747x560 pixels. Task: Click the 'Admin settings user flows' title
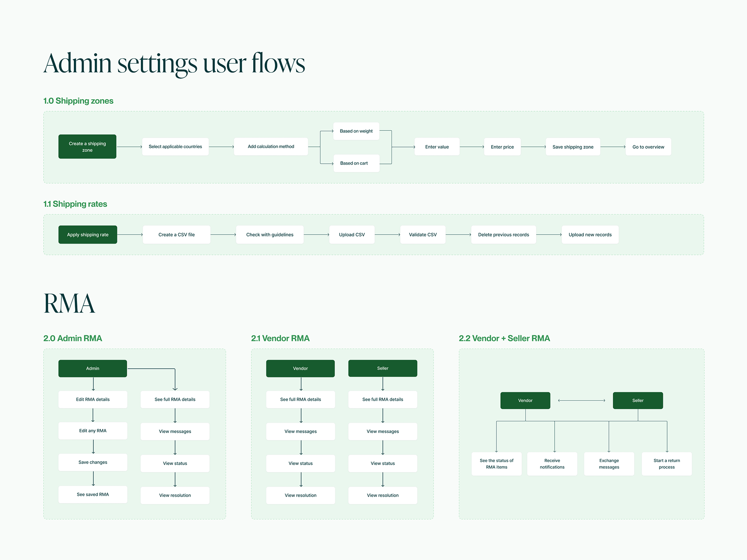click(x=174, y=63)
